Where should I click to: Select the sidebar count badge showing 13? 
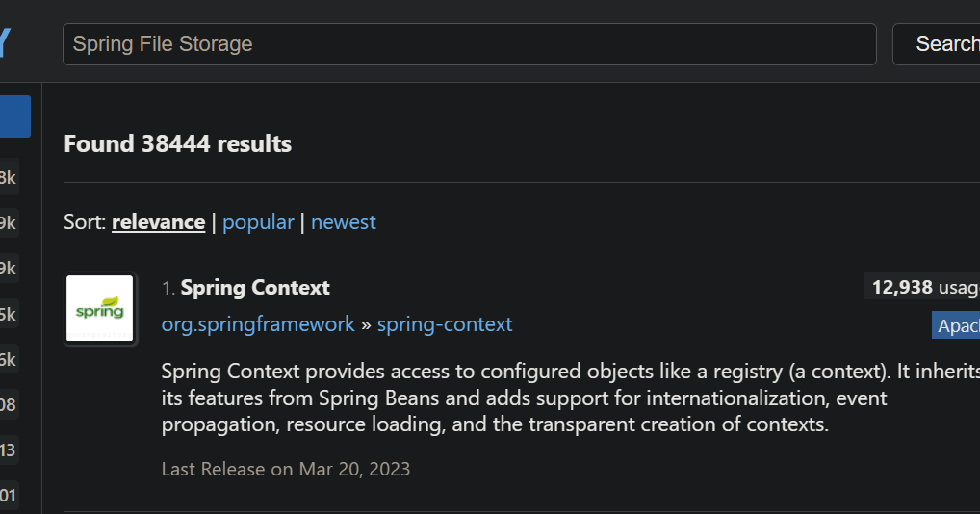(x=9, y=450)
